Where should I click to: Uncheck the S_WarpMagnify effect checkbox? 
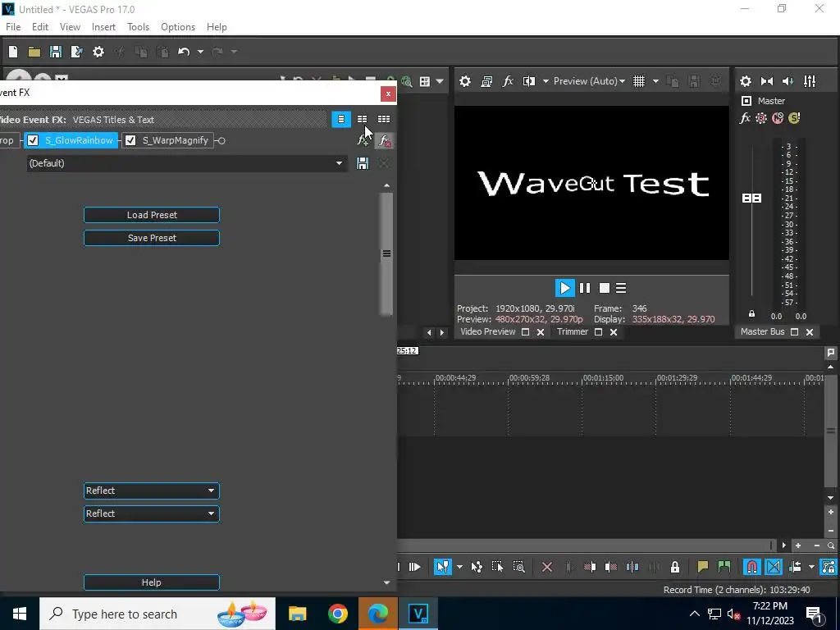coord(130,140)
